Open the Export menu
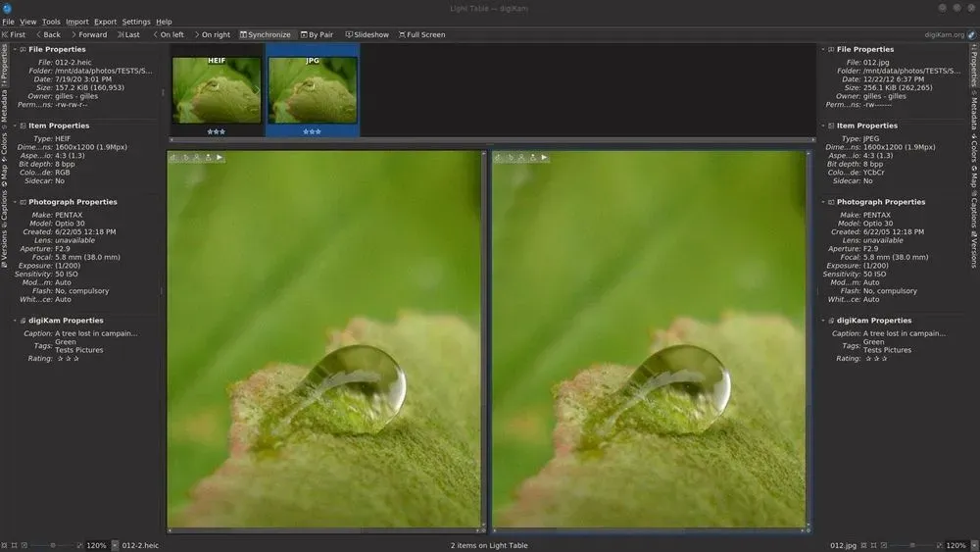 pyautogui.click(x=105, y=22)
